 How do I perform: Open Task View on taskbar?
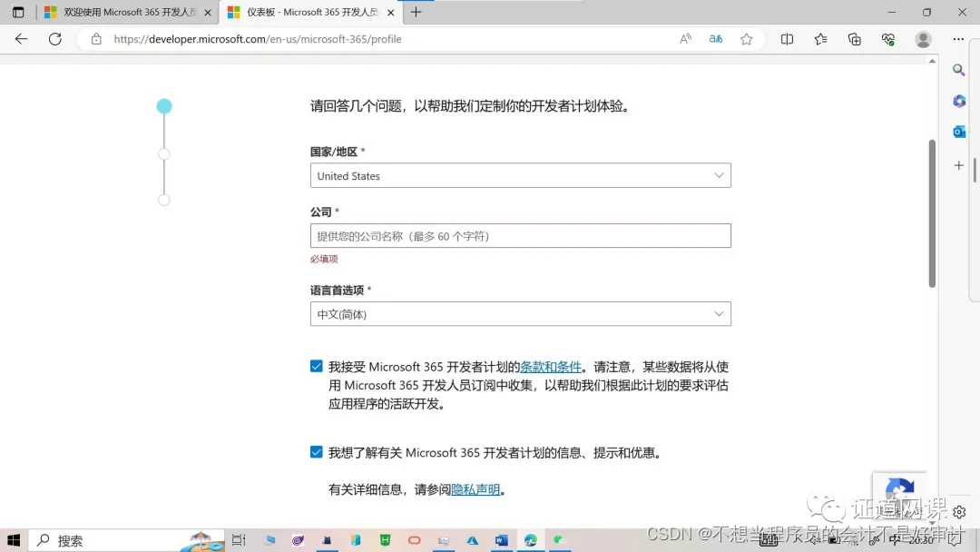[238, 540]
